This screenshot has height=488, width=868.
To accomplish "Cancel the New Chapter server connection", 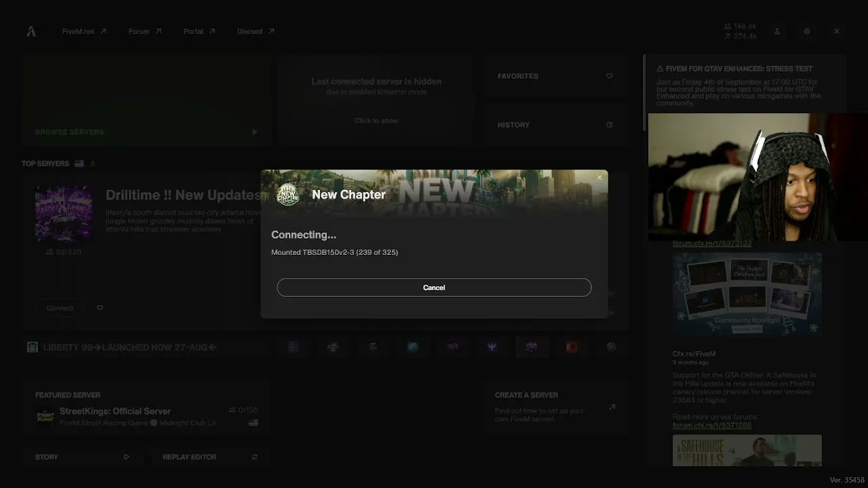I will (x=434, y=287).
